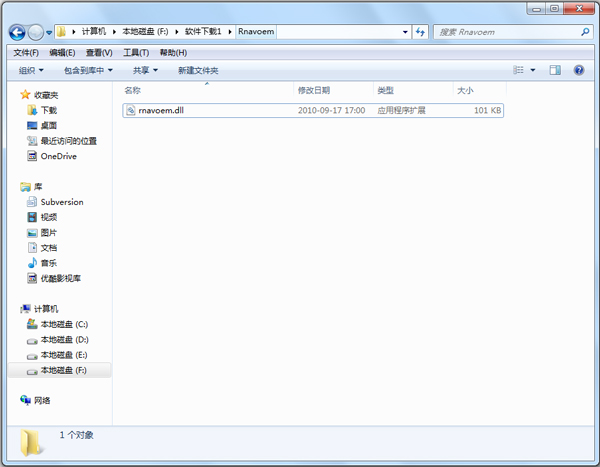Click the change view dropdown arrow
600x467 pixels.
pyautogui.click(x=533, y=70)
